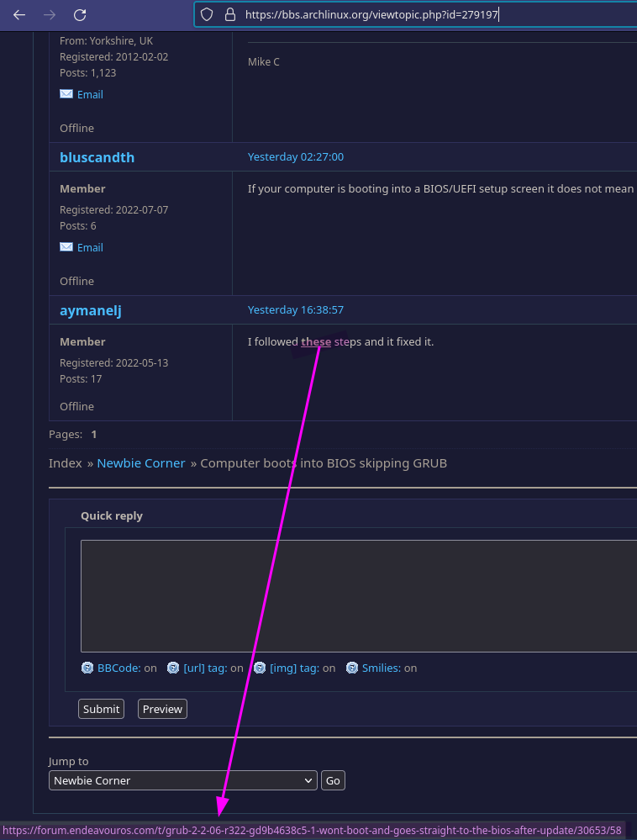Open post permalink Yesterday 16:38:57
The width and height of the screenshot is (637, 840).
click(x=296, y=310)
